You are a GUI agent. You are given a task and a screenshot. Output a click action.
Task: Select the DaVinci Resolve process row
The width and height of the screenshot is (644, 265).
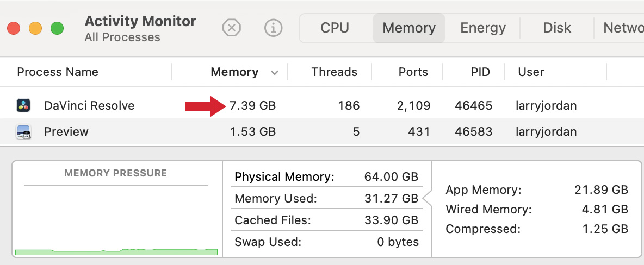[326, 105]
